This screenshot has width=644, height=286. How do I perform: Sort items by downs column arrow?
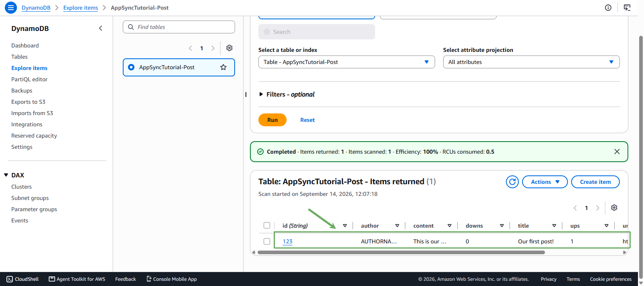502,226
